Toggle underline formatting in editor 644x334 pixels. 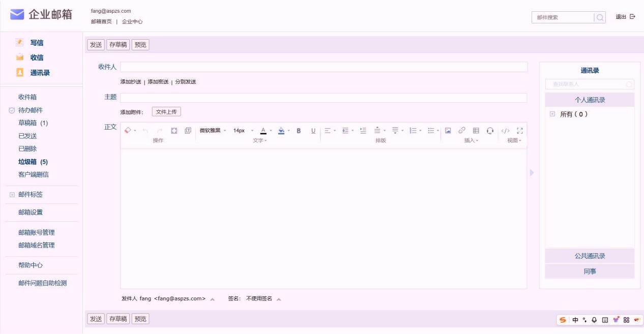313,131
